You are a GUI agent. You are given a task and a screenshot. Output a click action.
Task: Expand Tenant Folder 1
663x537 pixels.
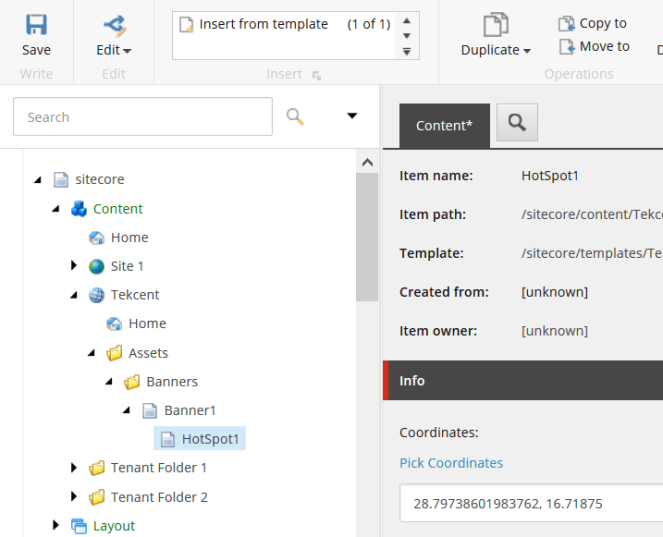(74, 468)
